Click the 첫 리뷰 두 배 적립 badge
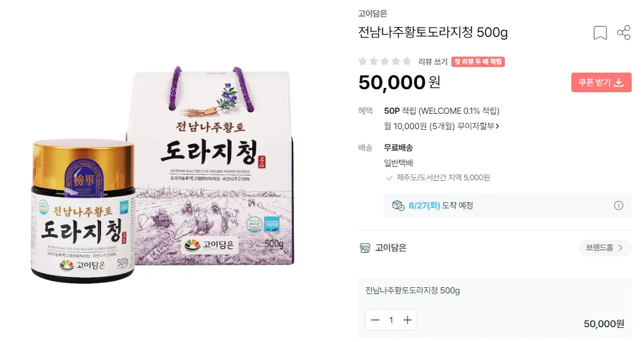Viewport: 644px width, 342px height. coord(478,62)
